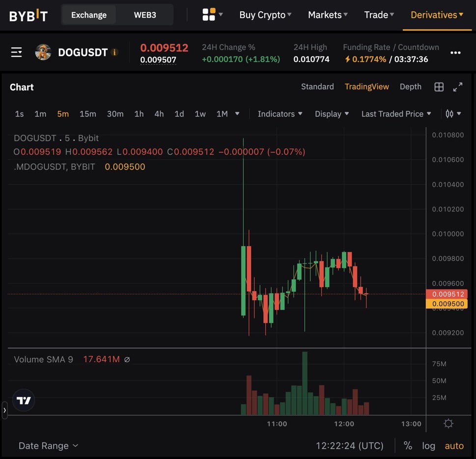
Task: Click the 24H High value 0.010774
Action: pyautogui.click(x=311, y=59)
